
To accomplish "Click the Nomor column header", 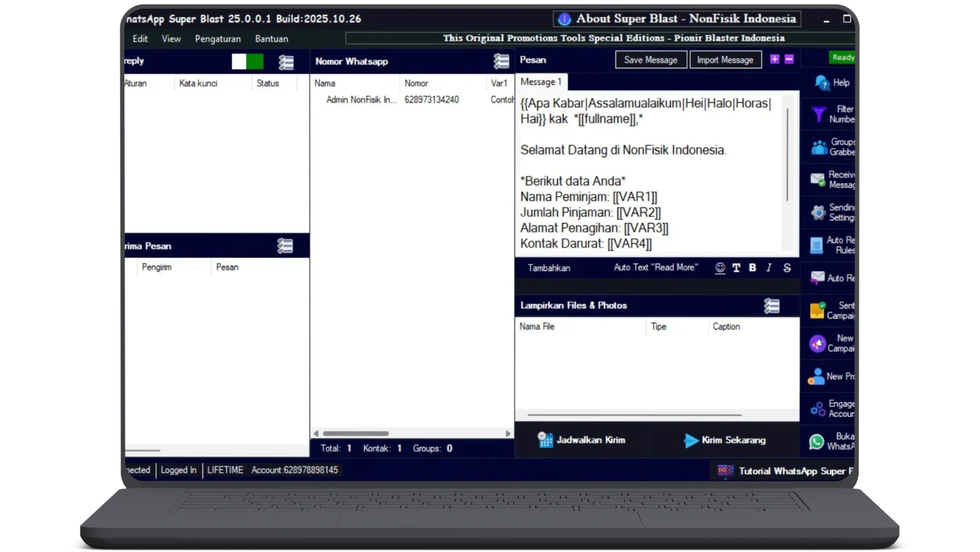I will pos(443,83).
